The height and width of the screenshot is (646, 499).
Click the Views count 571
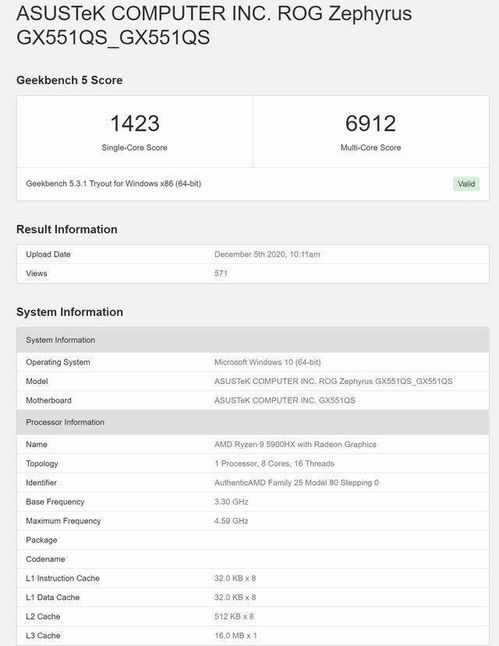[221, 273]
